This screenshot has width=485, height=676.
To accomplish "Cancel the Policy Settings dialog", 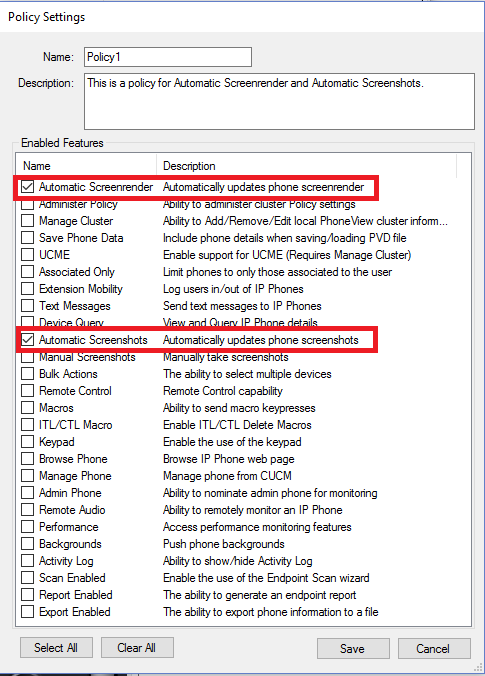I will click(434, 648).
